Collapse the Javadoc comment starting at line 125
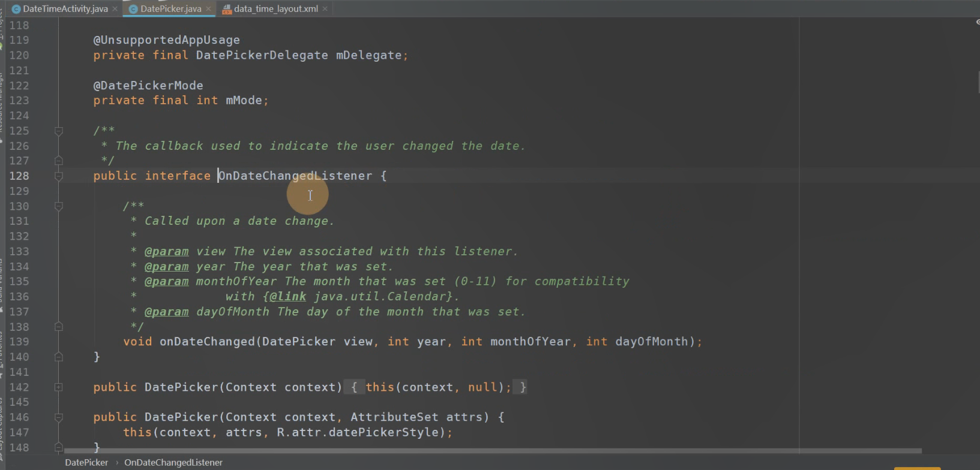The width and height of the screenshot is (980, 470). click(59, 131)
